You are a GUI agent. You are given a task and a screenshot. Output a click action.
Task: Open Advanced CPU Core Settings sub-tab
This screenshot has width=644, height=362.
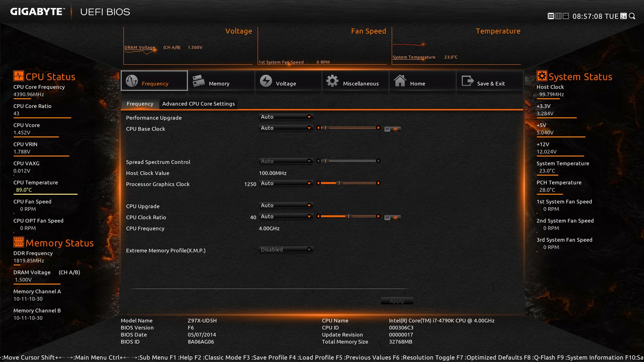pos(198,104)
